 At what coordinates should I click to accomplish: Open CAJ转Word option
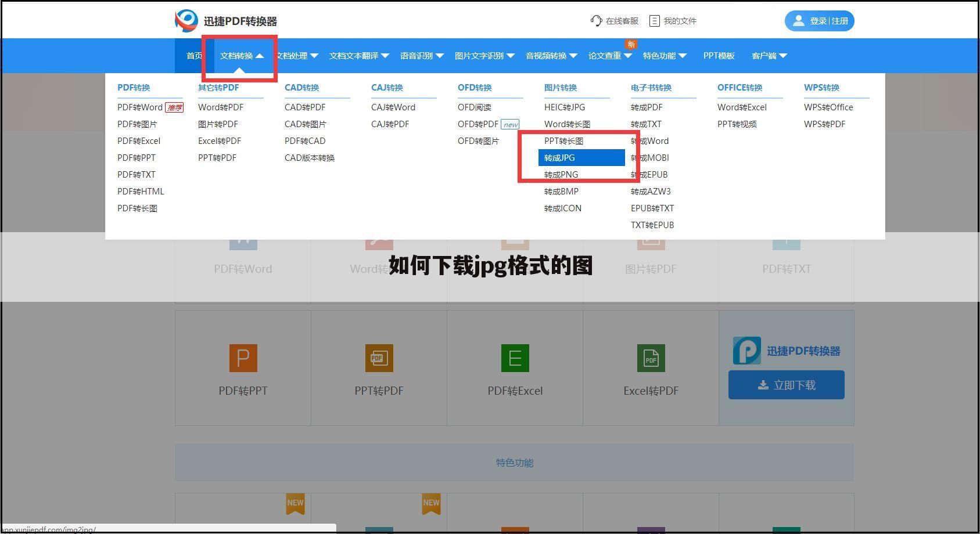[x=393, y=107]
